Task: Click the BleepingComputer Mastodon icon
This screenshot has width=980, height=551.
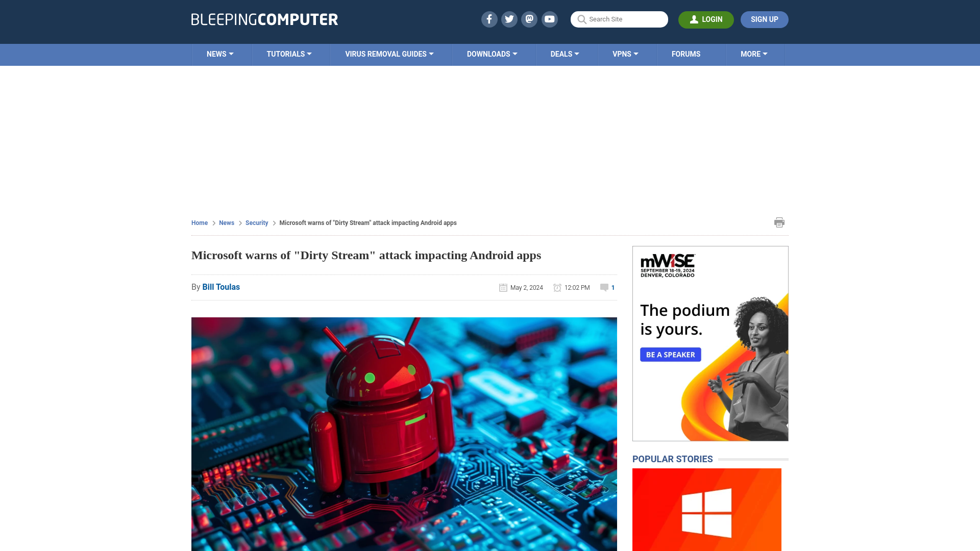Action: point(529,19)
